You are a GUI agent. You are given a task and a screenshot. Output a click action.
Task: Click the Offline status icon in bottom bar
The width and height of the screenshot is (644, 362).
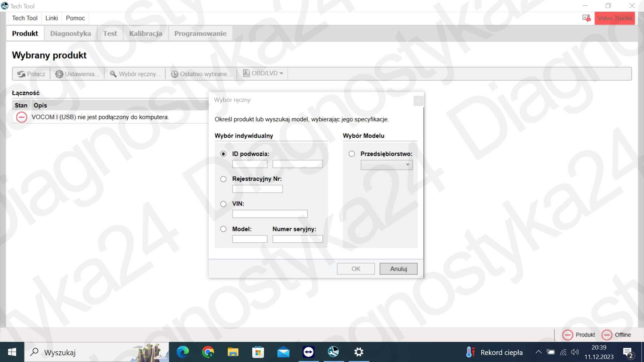tap(607, 335)
